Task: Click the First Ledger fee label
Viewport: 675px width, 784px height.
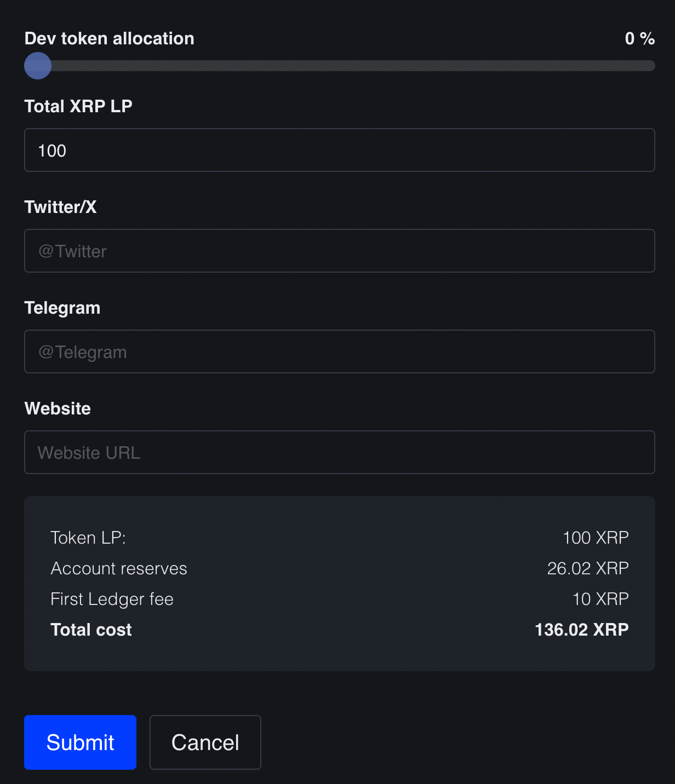Action: [x=112, y=599]
